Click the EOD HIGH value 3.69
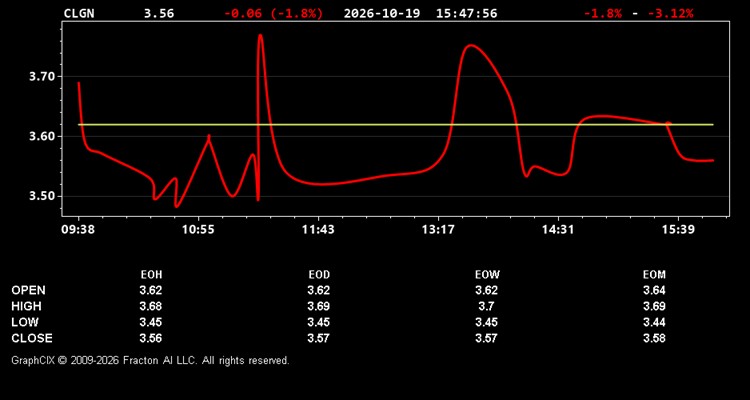750x400 pixels. [319, 306]
